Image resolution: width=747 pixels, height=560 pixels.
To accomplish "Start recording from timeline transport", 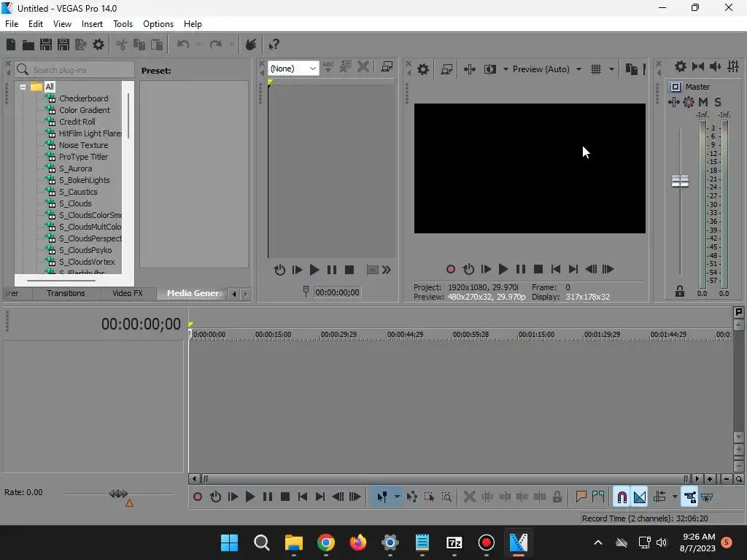I will tap(198, 497).
